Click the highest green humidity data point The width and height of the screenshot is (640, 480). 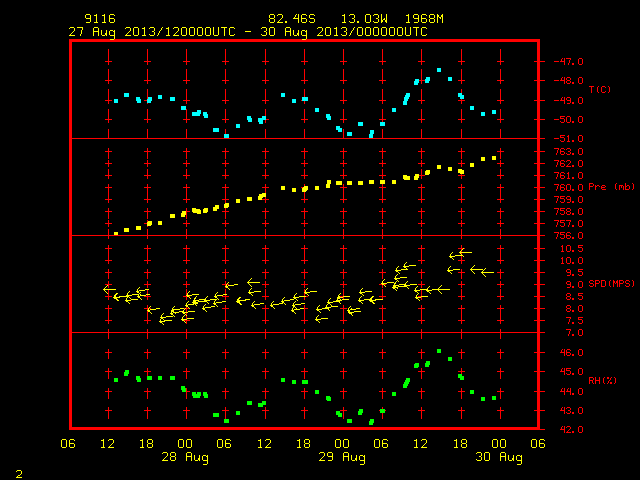(x=439, y=351)
